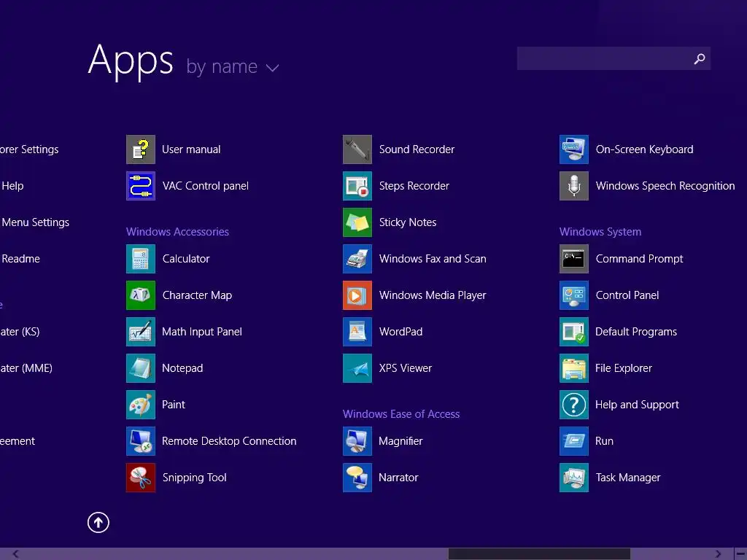Click the 'Remote Desktop Connection' label
Screen dimensions: 747x560
pyautogui.click(x=229, y=441)
